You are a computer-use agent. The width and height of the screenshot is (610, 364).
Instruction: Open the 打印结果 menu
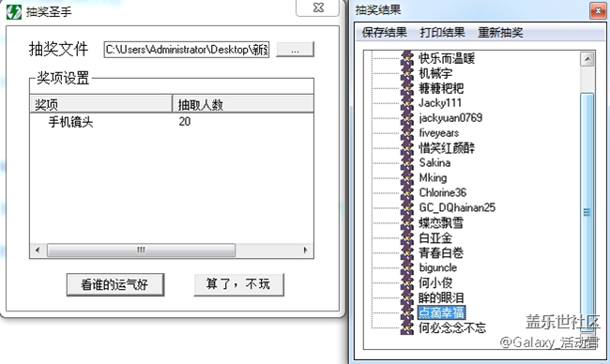[442, 32]
